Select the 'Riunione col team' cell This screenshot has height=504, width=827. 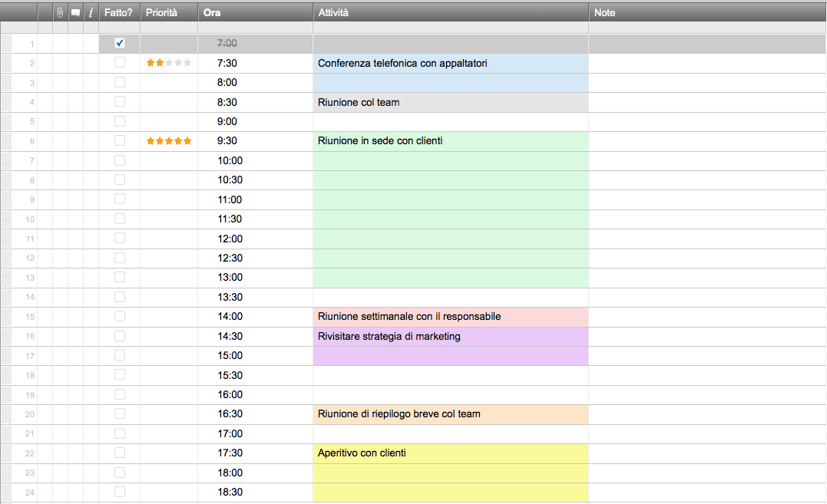click(451, 102)
